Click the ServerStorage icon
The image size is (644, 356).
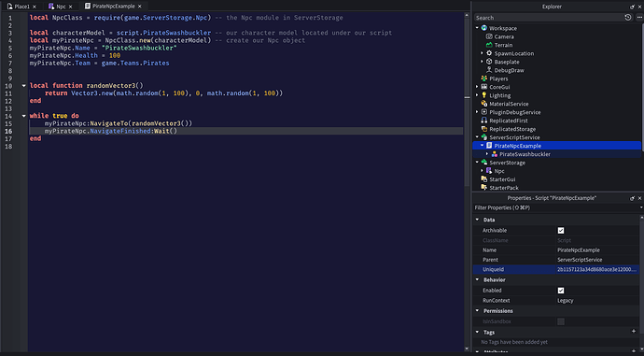(484, 163)
